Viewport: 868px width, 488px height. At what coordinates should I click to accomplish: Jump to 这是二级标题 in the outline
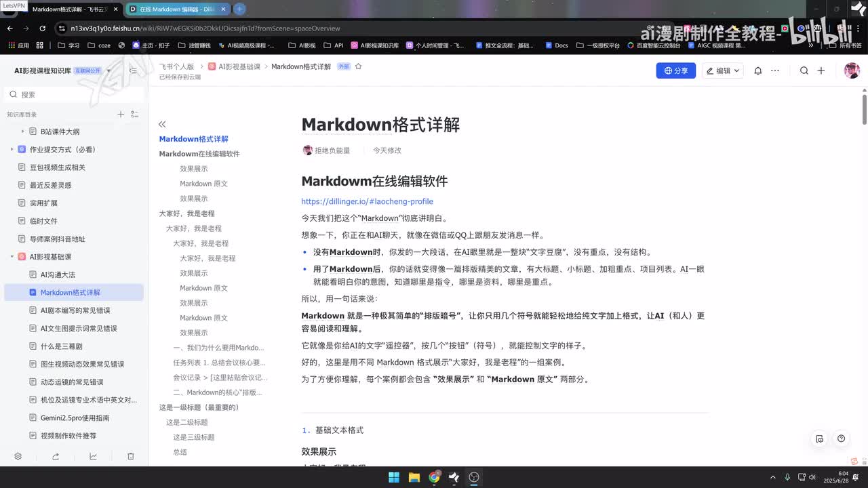pyautogui.click(x=187, y=422)
